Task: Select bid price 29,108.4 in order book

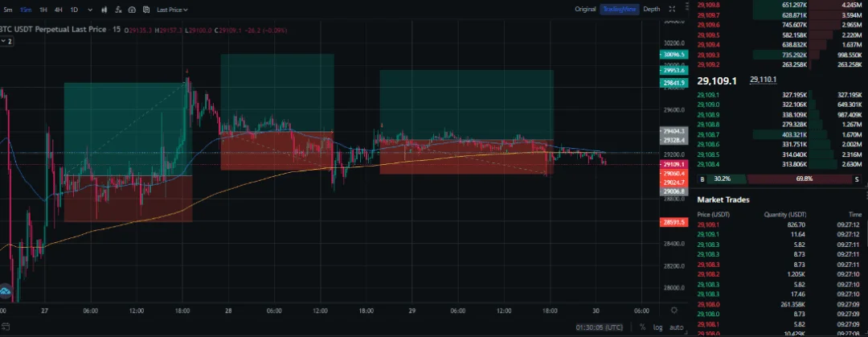Action: pos(708,164)
